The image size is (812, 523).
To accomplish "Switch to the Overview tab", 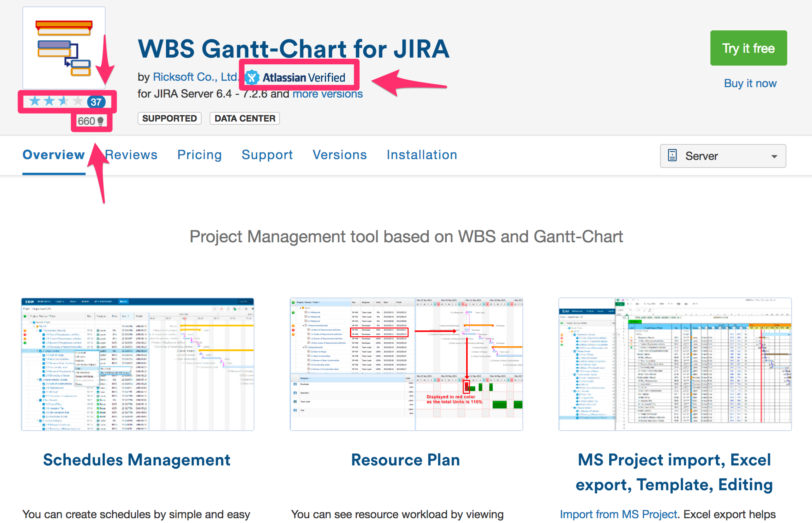I will tap(54, 155).
